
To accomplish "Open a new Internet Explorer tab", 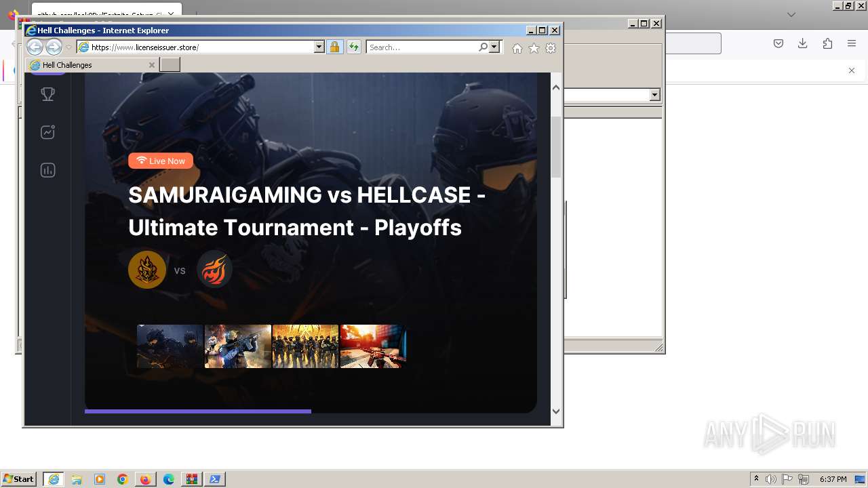I will (x=170, y=64).
